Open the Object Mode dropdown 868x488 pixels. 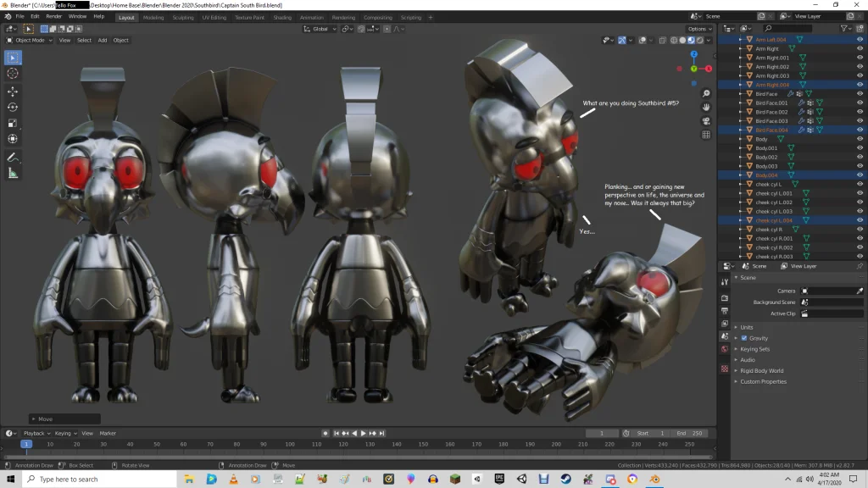30,41
